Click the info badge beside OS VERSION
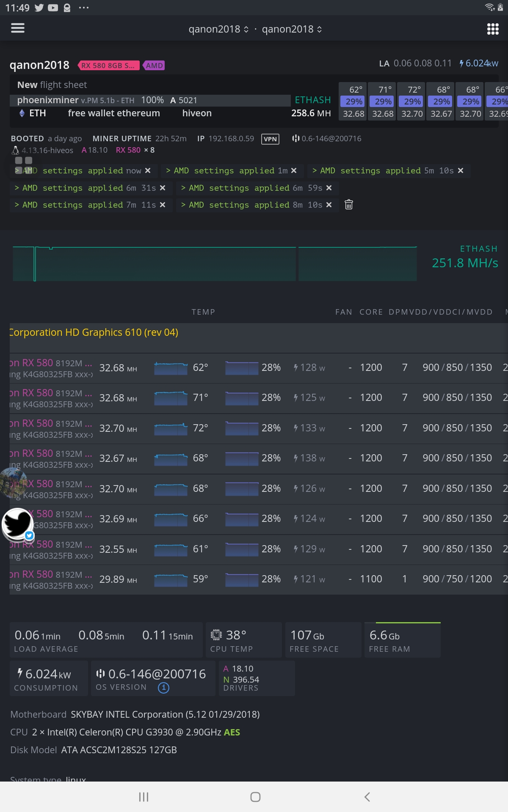 click(163, 688)
